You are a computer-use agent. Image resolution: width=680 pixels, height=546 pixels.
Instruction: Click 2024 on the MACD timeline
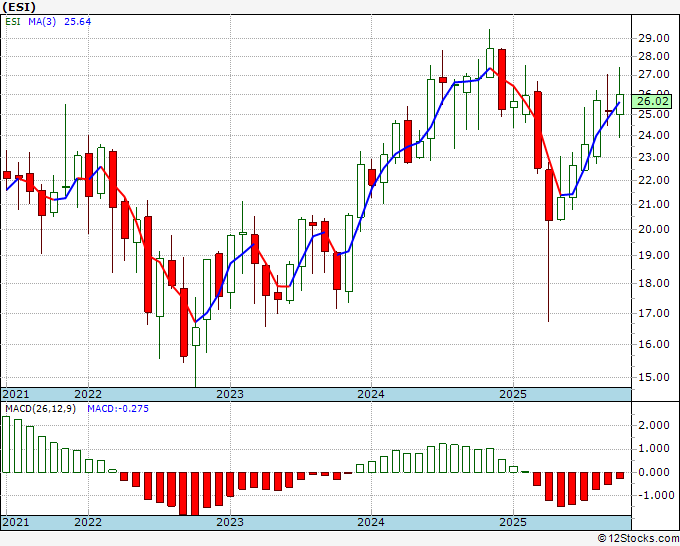point(371,522)
